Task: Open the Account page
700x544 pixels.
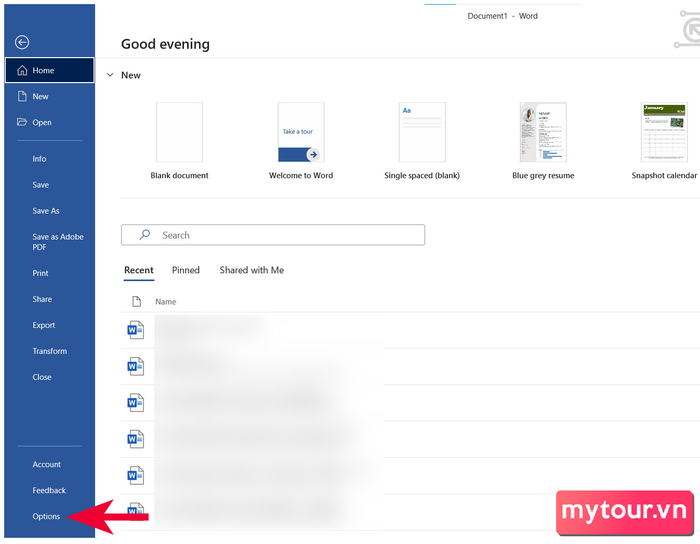Action: [46, 465]
